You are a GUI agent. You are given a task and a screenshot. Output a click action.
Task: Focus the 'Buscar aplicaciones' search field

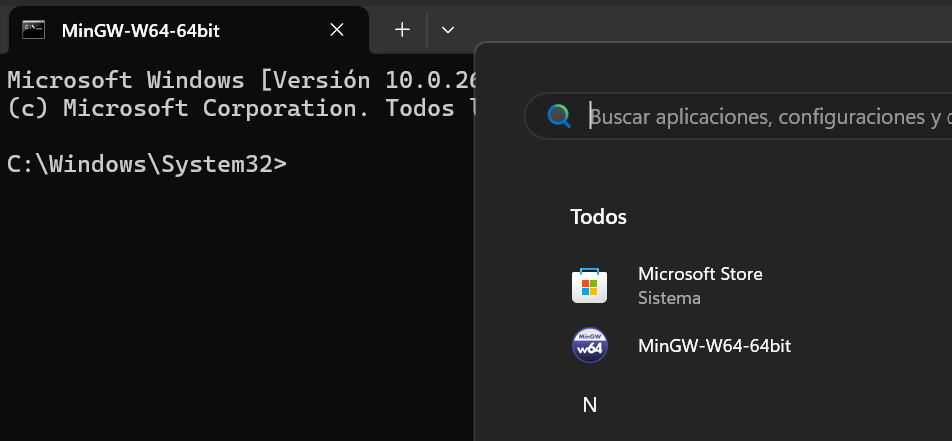[x=760, y=117]
